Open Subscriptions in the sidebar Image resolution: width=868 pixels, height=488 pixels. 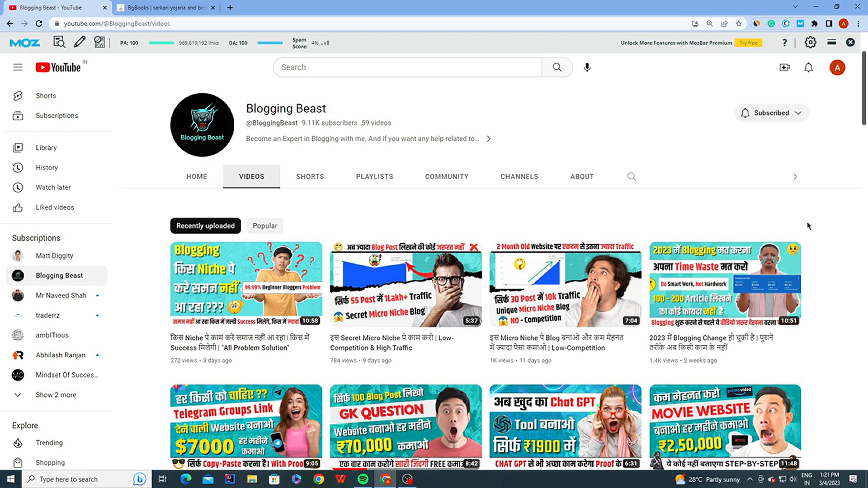[x=57, y=116]
